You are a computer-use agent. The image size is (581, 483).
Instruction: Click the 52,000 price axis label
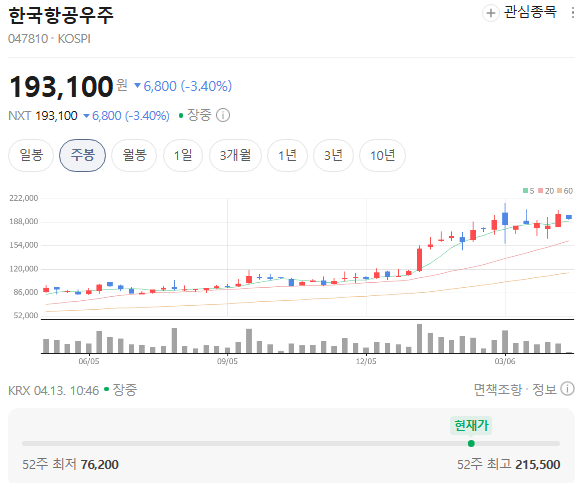[x=26, y=315]
